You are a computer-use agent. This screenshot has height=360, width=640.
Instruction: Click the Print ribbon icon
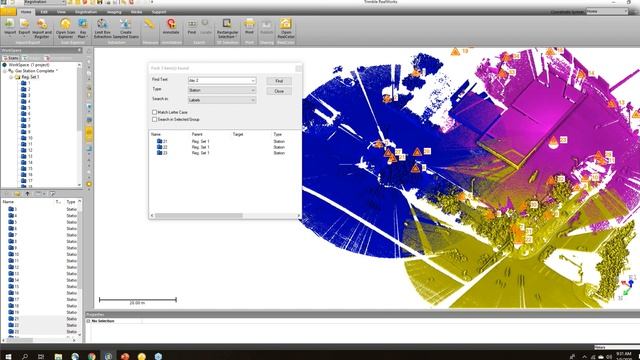249,26
